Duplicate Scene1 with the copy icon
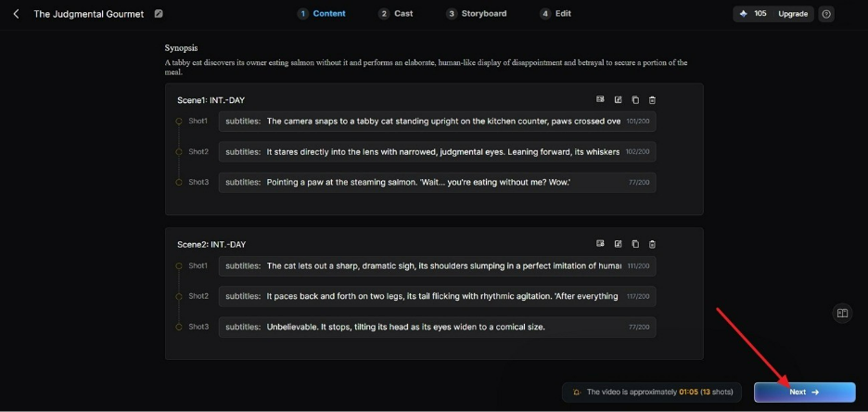Image resolution: width=868 pixels, height=412 pixels. [635, 99]
